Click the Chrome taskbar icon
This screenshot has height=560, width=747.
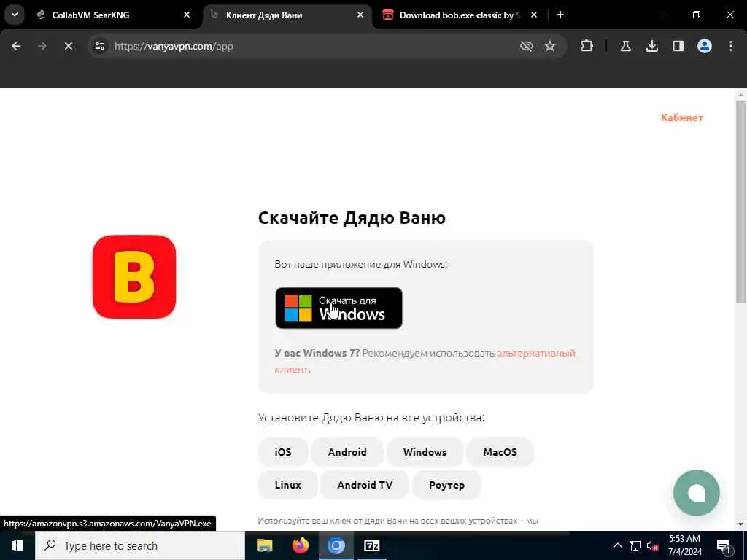[336, 545]
